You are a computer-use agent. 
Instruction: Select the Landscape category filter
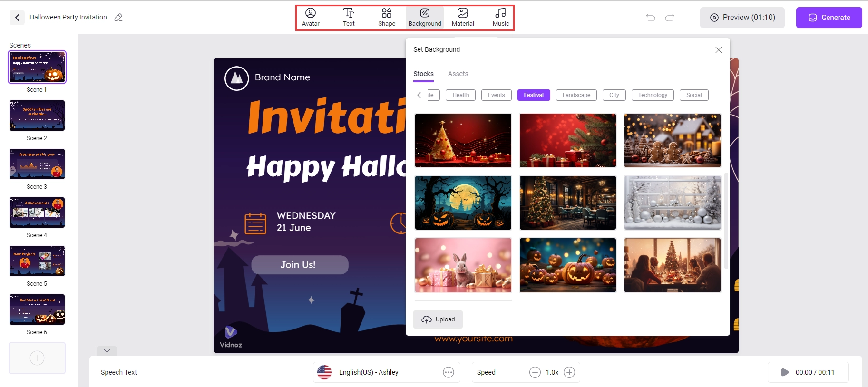pyautogui.click(x=576, y=95)
